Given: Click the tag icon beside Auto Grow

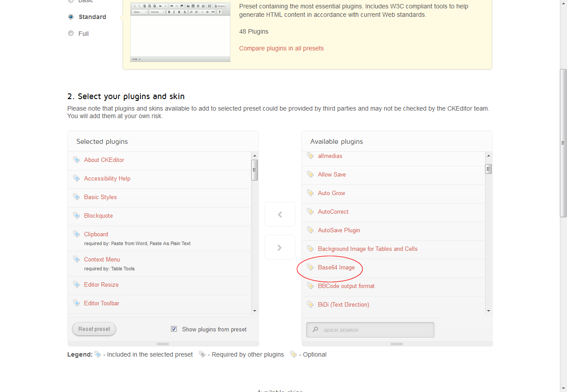Looking at the screenshot, I should [x=310, y=193].
